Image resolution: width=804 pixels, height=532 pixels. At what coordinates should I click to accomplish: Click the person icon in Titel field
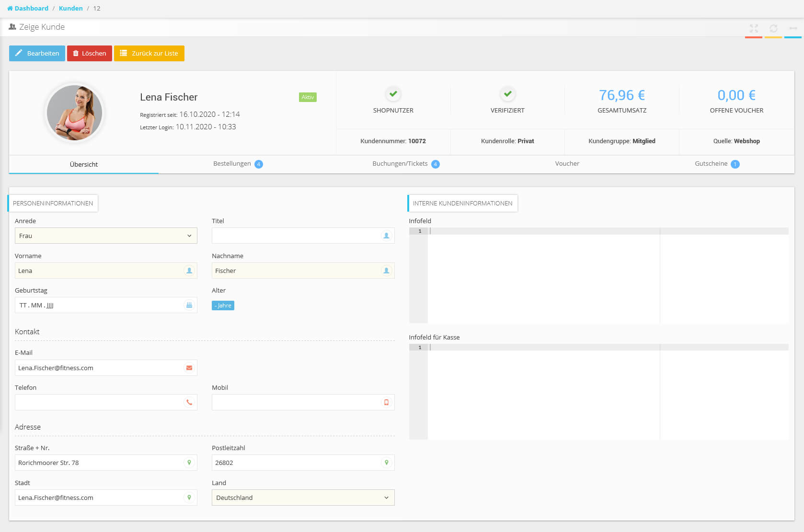(x=386, y=236)
